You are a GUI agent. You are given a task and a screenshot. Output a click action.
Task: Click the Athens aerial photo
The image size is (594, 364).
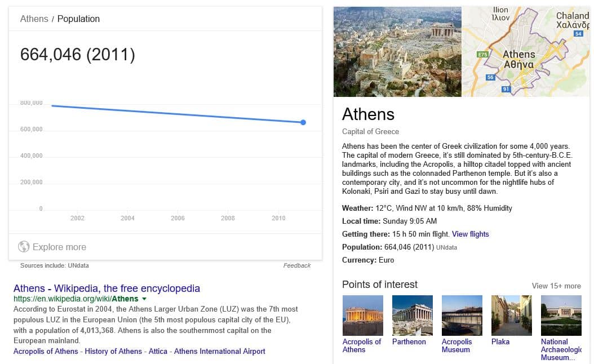click(397, 52)
